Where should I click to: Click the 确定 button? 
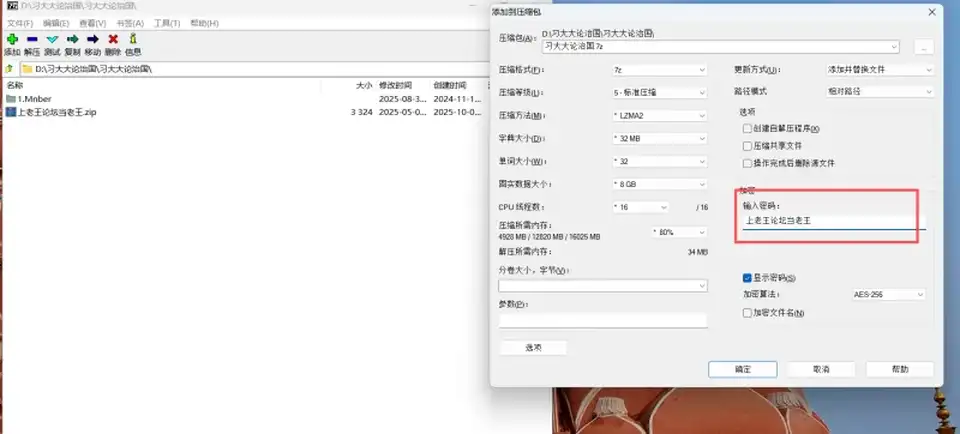point(743,369)
